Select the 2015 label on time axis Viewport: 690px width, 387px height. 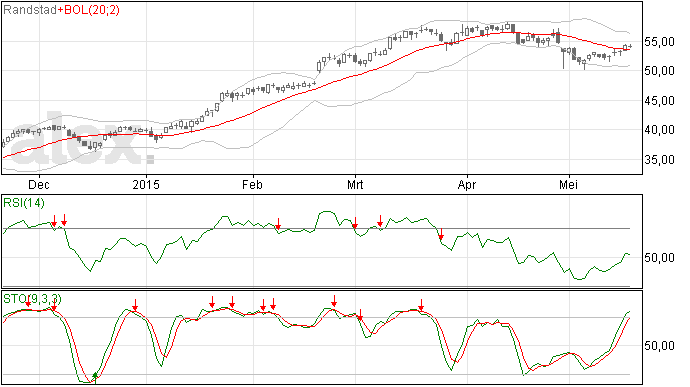coord(146,184)
